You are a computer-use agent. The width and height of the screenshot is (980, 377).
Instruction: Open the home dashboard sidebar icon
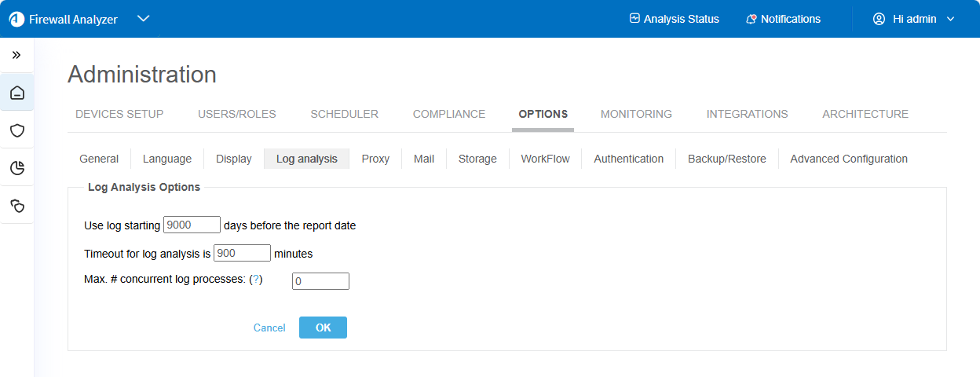click(16, 93)
